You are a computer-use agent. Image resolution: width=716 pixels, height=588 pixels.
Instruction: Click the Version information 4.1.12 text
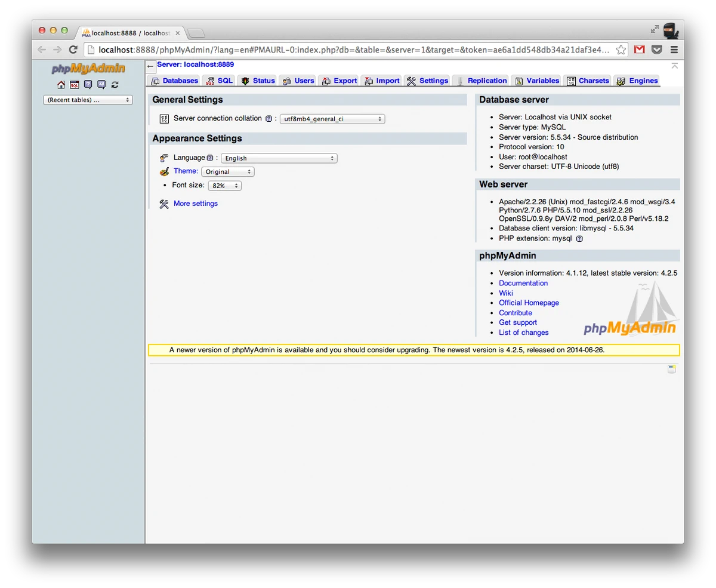(588, 273)
